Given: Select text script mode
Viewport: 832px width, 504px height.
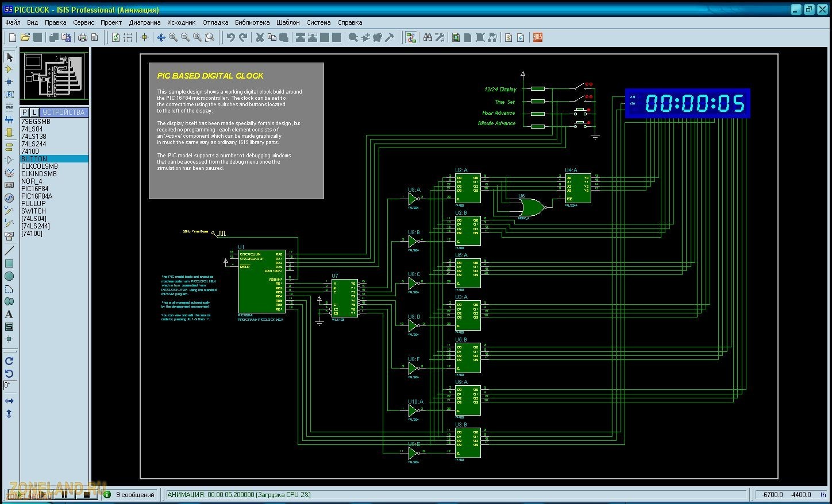Looking at the screenshot, I should tap(9, 106).
